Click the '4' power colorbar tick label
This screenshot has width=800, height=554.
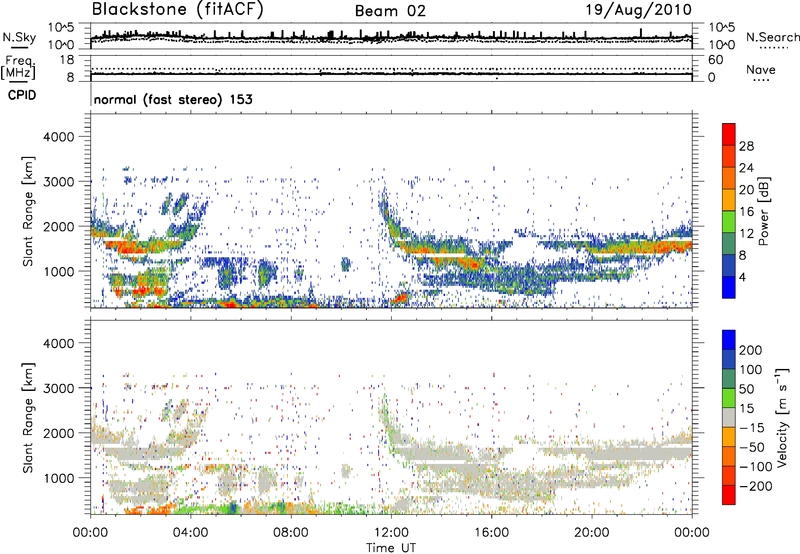pos(742,278)
